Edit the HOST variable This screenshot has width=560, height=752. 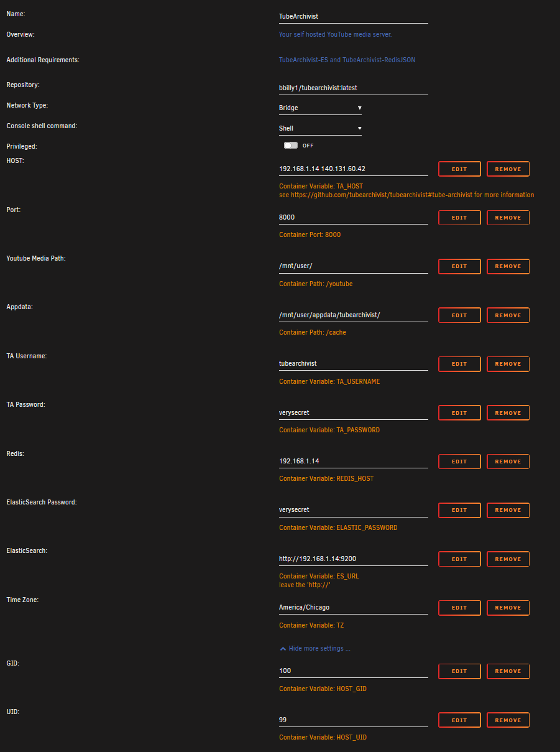[x=459, y=169]
